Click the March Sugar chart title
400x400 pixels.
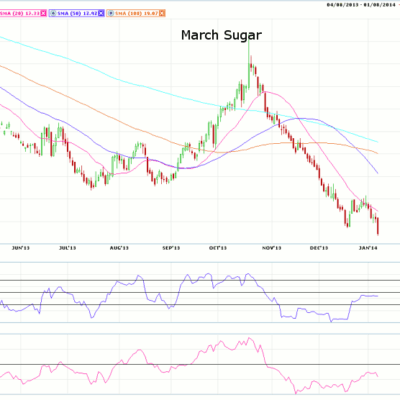tap(221, 35)
